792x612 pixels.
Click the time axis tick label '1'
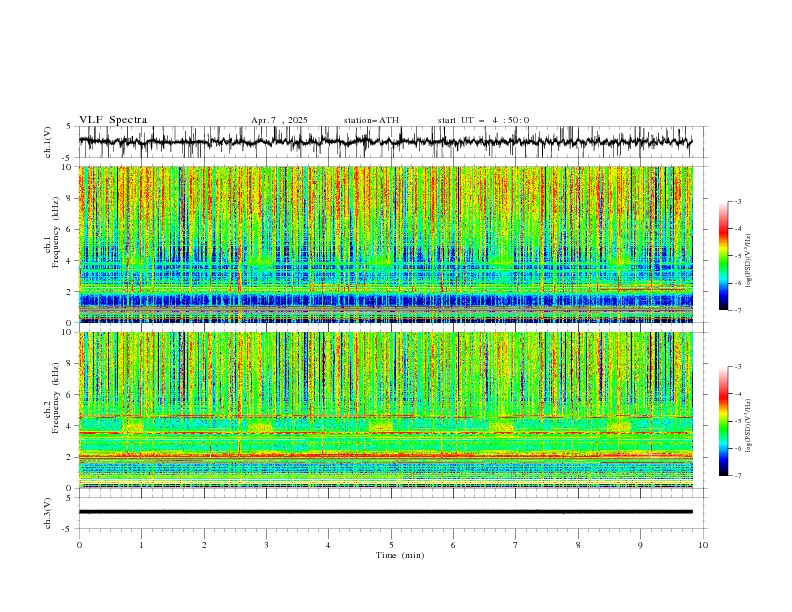point(141,545)
